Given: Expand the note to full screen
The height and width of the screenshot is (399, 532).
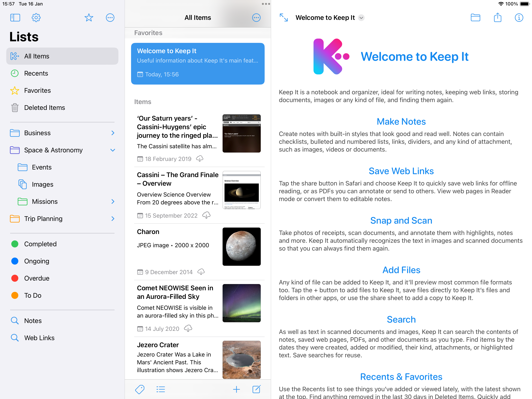Looking at the screenshot, I should (284, 18).
